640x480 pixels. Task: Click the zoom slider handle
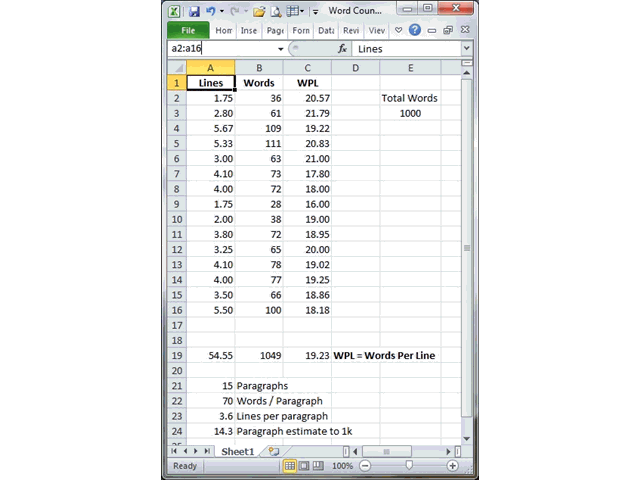[x=408, y=466]
